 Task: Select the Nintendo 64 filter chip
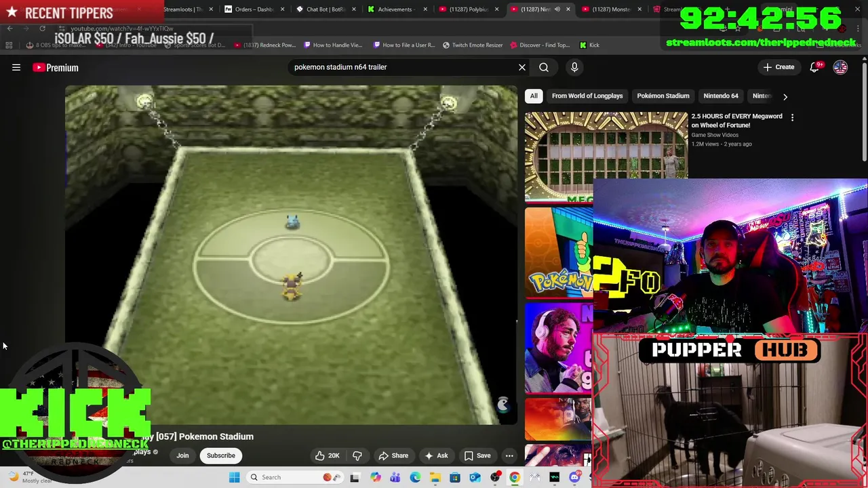point(721,96)
